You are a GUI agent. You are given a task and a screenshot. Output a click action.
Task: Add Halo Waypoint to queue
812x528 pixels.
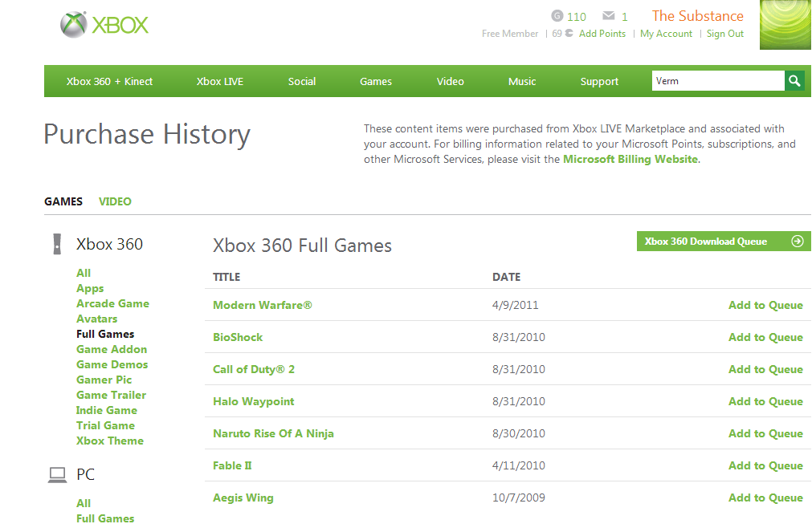[765, 401]
